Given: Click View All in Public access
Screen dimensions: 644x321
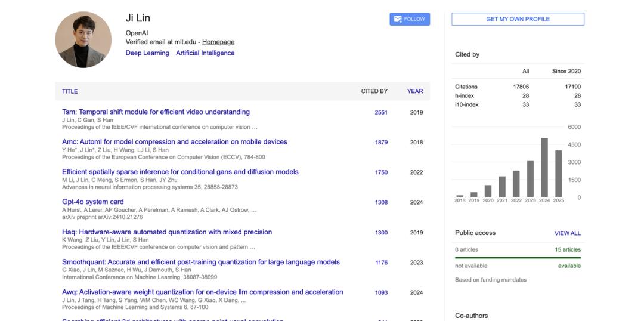Looking at the screenshot, I should point(568,233).
